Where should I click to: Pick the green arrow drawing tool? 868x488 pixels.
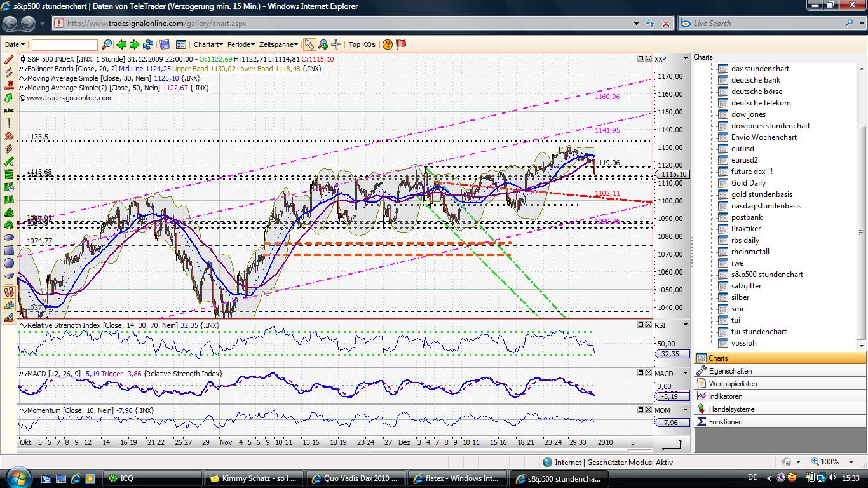[9, 98]
